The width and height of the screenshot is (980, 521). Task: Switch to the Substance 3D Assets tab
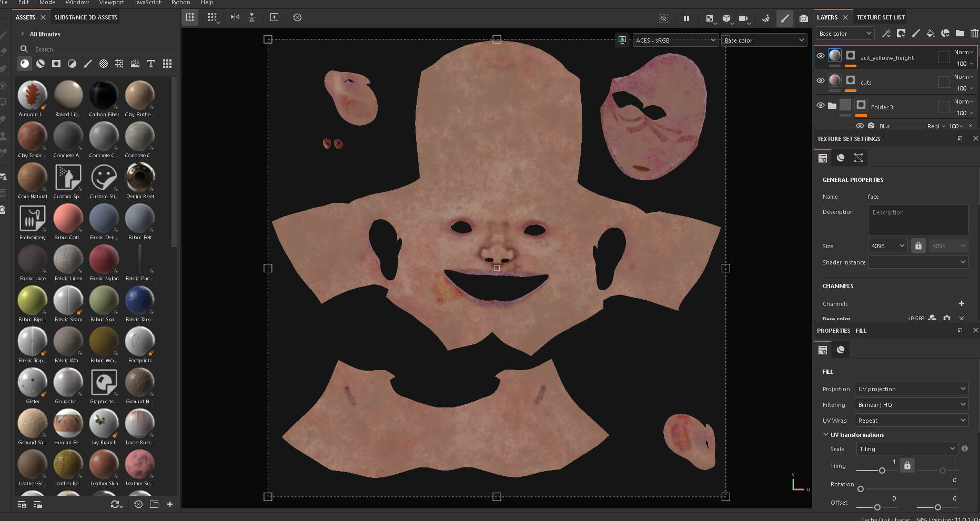(86, 17)
